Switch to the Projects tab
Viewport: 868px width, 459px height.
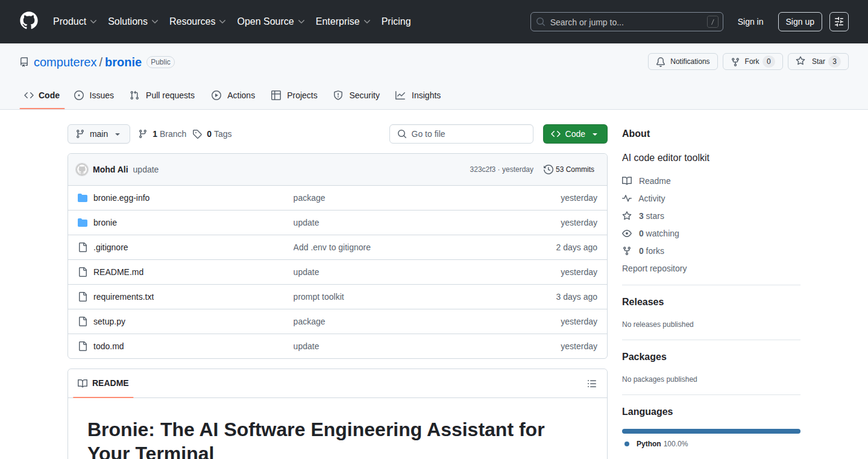pyautogui.click(x=294, y=95)
